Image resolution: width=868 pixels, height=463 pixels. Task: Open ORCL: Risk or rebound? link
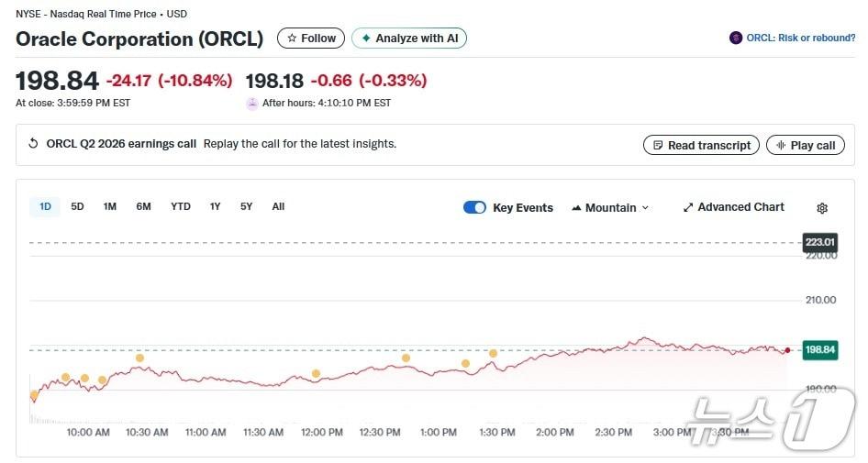(x=801, y=38)
